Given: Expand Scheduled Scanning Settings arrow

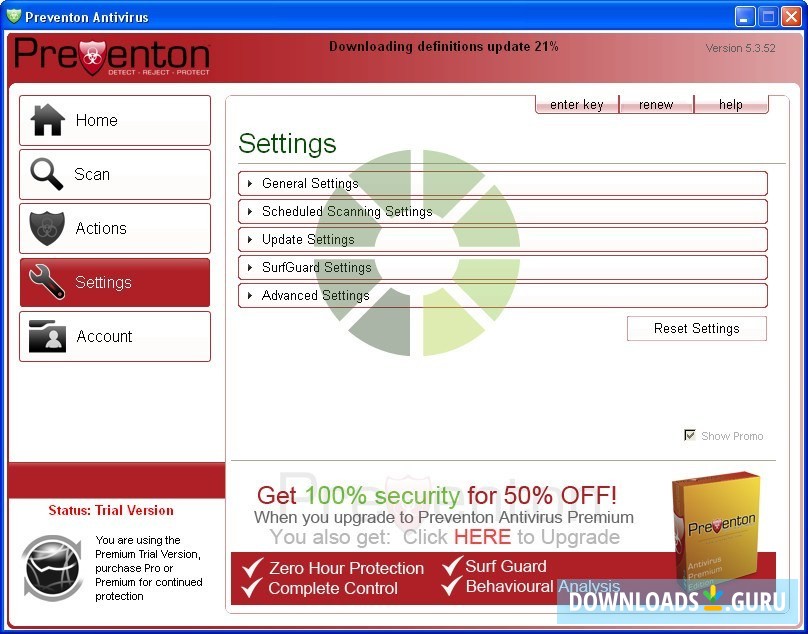Looking at the screenshot, I should tap(250, 211).
